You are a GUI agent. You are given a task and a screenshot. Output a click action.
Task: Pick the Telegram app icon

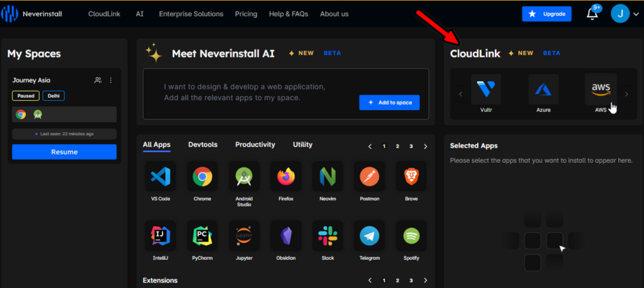click(369, 236)
